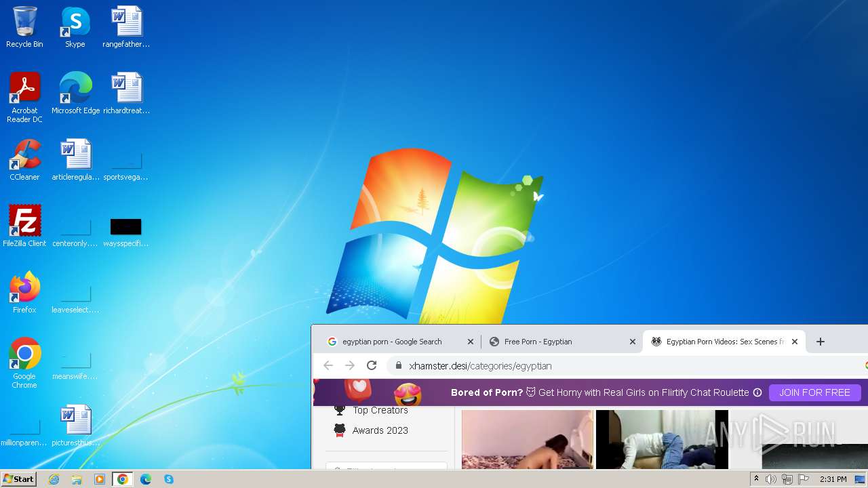Select the centeronly desktop file

[x=75, y=232]
